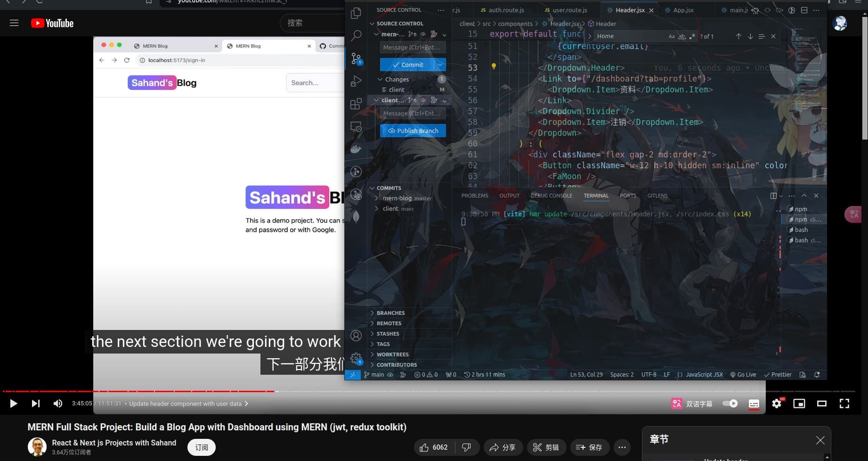Click the YouTube 搜索 search box
Image resolution: width=868 pixels, height=461 pixels.
313,23
